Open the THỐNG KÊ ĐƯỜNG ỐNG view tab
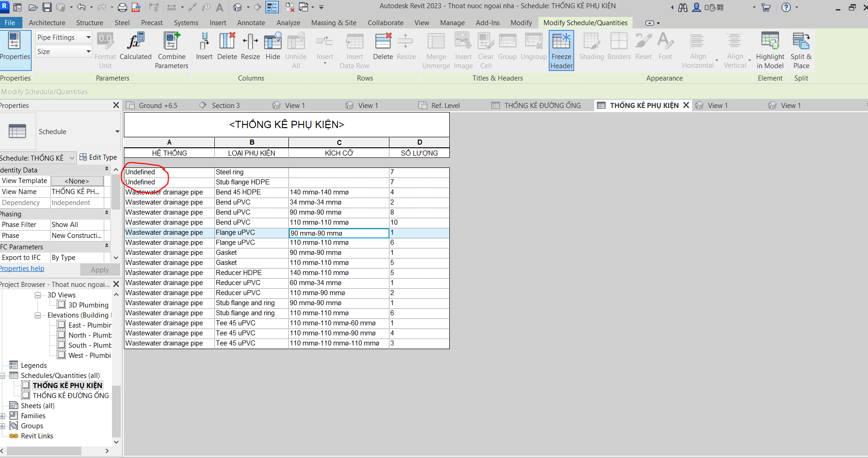This screenshot has height=458, width=868. click(x=542, y=105)
